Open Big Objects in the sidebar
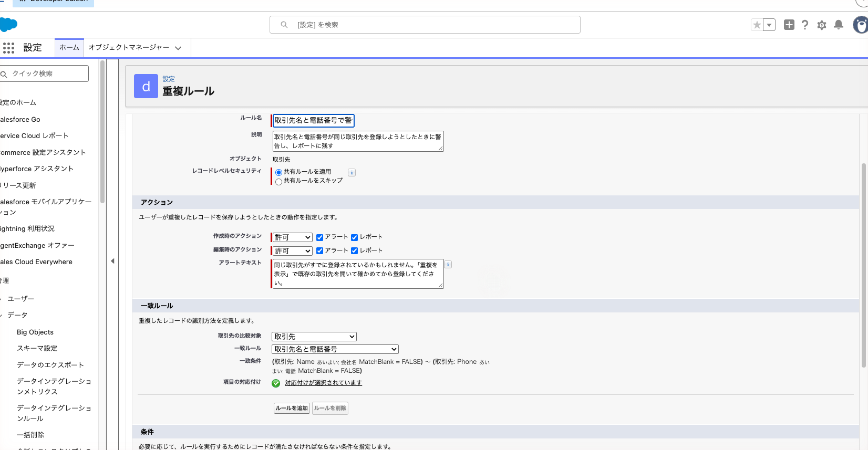868x450 pixels. pos(35,332)
